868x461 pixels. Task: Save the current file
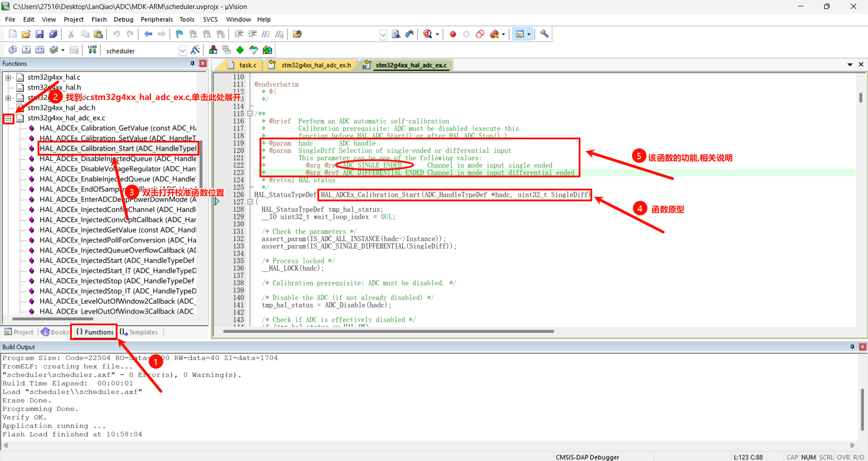coord(40,34)
